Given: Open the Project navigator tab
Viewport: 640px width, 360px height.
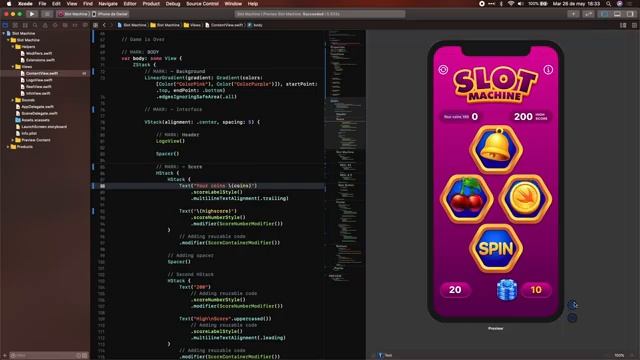Looking at the screenshot, I should coord(5,25).
